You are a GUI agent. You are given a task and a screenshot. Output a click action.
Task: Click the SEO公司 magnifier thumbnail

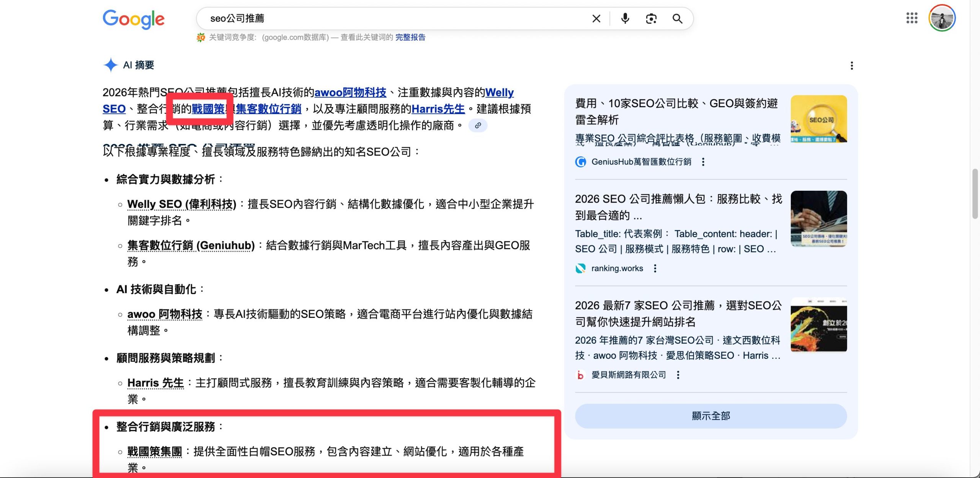(818, 119)
